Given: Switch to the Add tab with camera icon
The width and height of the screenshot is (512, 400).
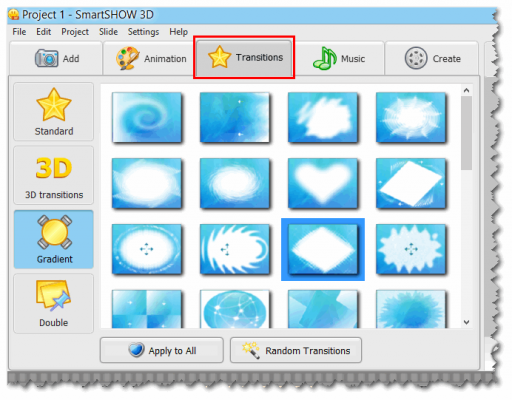Looking at the screenshot, I should click(x=56, y=59).
